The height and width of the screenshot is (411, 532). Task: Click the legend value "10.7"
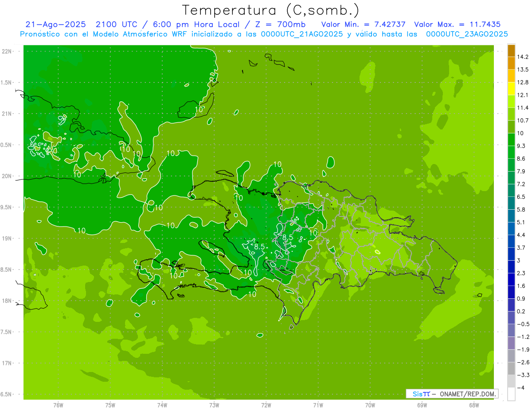[522, 121]
